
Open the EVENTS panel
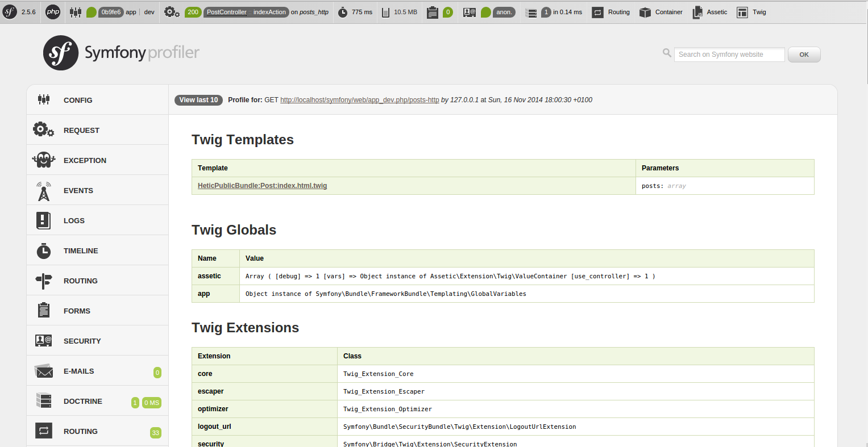[x=97, y=190]
